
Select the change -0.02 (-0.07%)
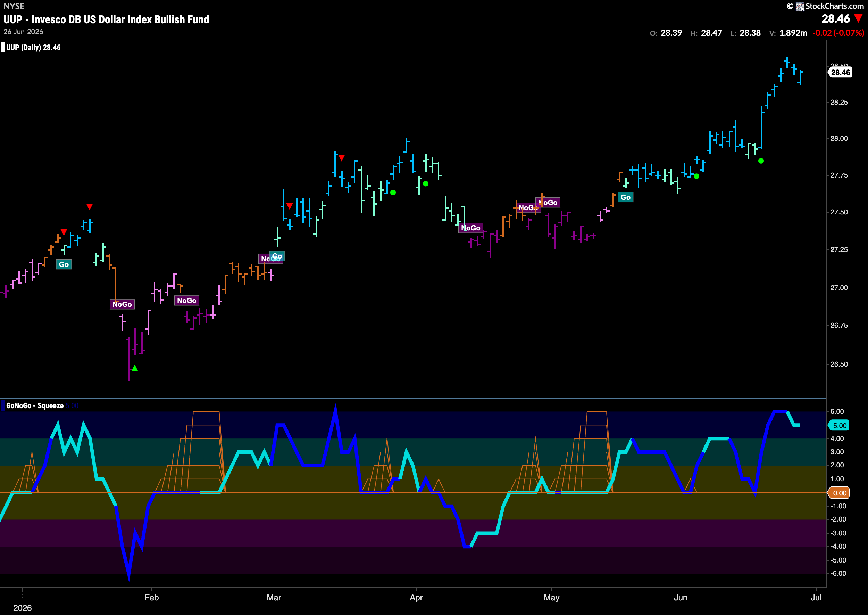[838, 33]
